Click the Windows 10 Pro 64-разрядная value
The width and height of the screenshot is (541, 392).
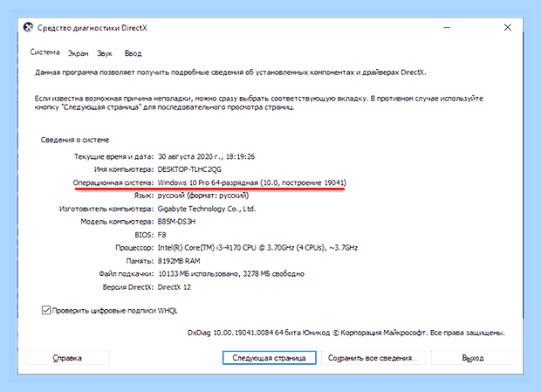tap(252, 182)
